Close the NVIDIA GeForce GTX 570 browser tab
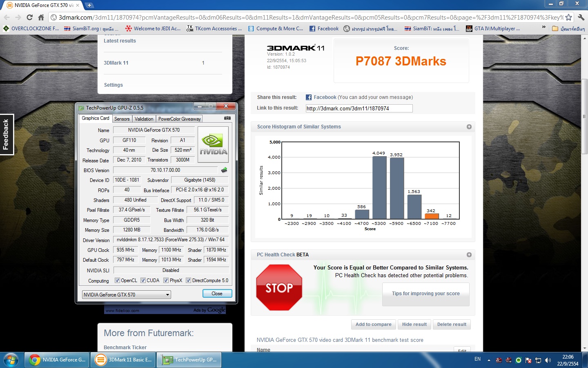588x368 pixels. 78,5
